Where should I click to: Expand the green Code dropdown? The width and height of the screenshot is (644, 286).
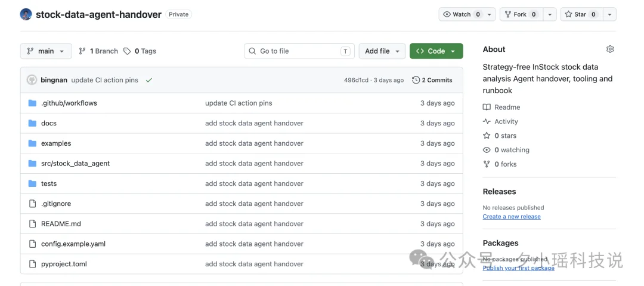click(436, 51)
